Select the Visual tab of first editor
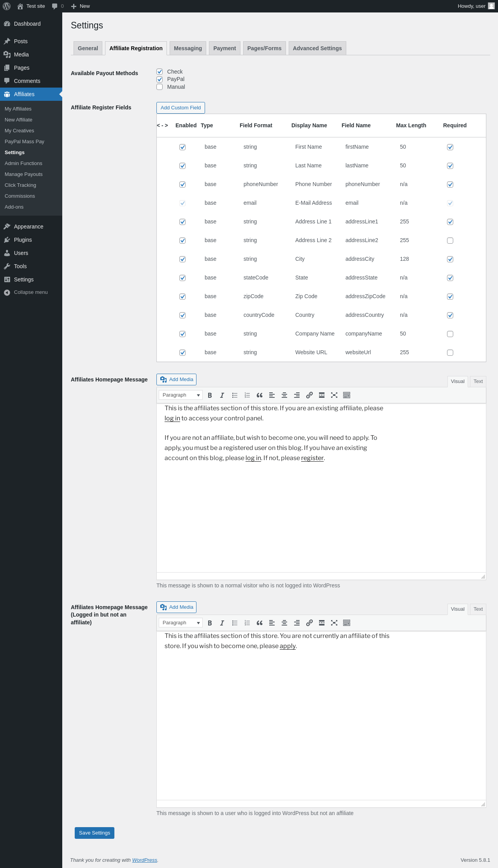 coord(458,381)
